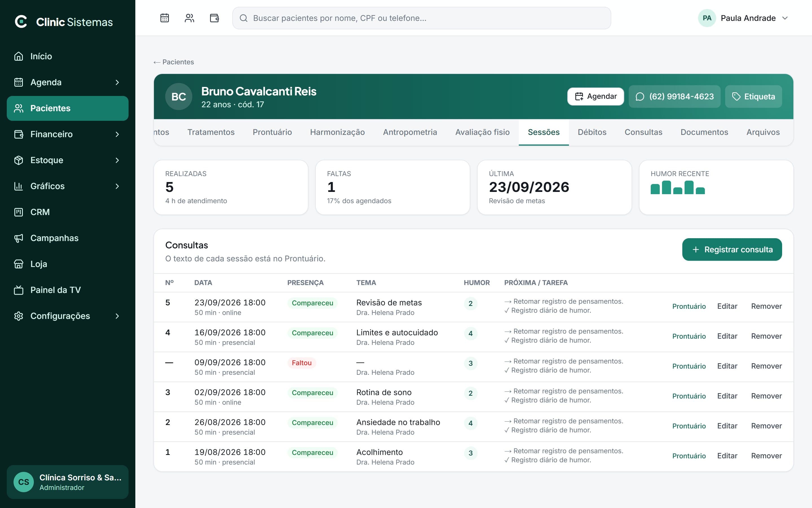Select Pacientes in the sidebar
Viewport: 812px width, 508px height.
coord(67,108)
